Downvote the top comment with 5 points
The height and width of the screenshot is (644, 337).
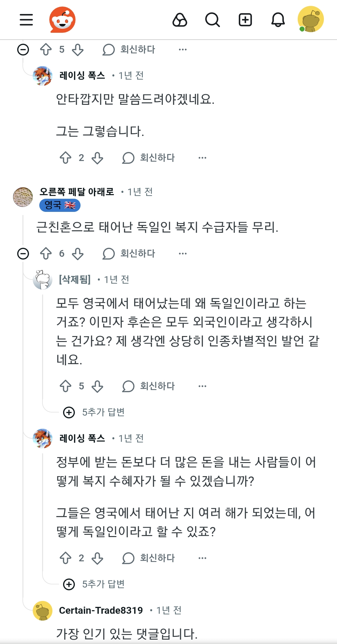[78, 49]
